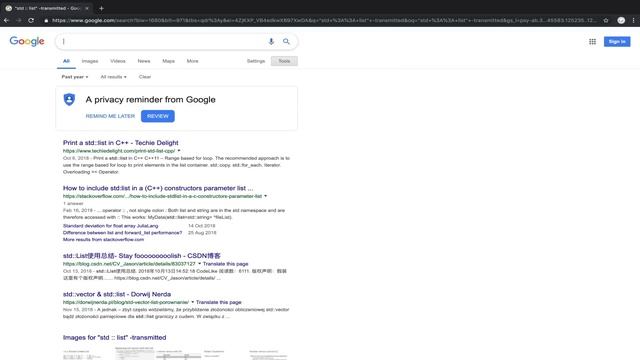Open the Chrome three-dot menu
640x360 pixels.
pos(633,20)
